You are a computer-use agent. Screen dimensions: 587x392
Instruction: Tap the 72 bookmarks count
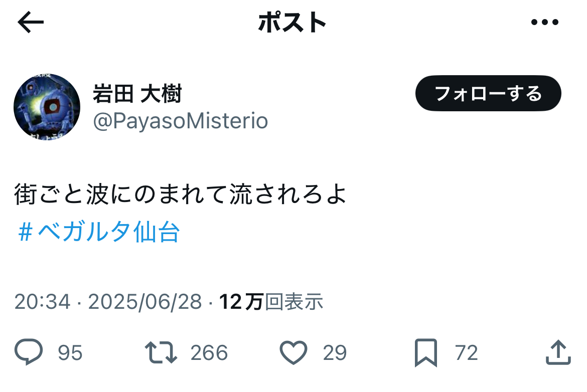[x=467, y=353]
